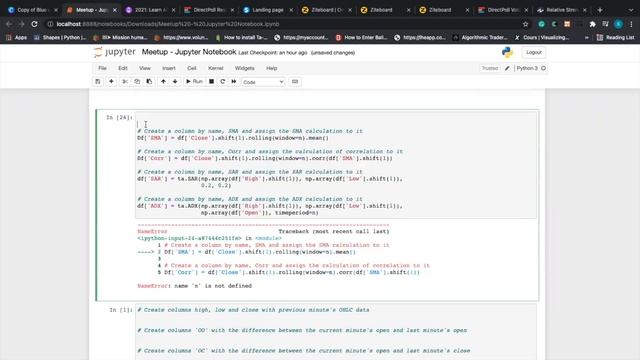The height and width of the screenshot is (360, 640).
Task: Click the pencil edit mode icon
Action: (507, 68)
